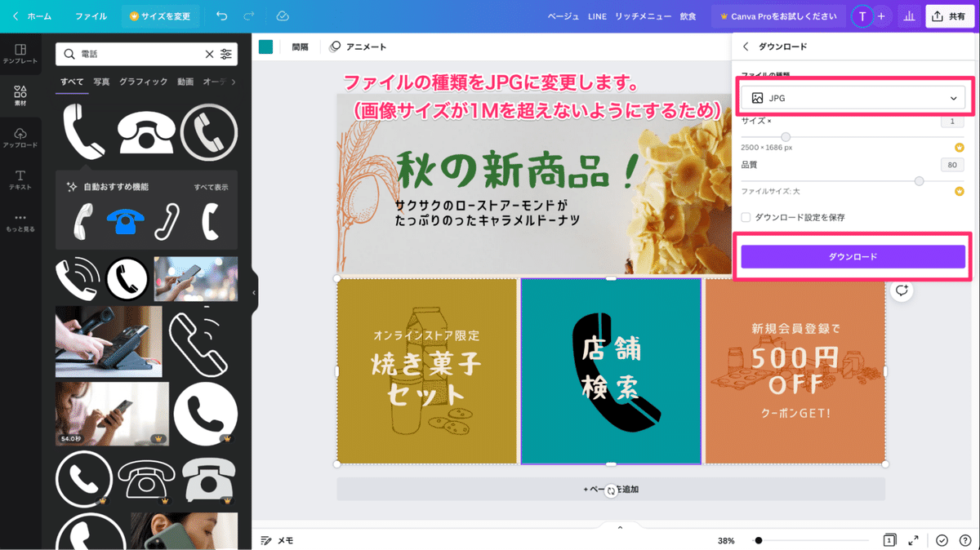980x550 pixels.
Task: Open the テンプレート sidebar panel
Action: tap(20, 54)
